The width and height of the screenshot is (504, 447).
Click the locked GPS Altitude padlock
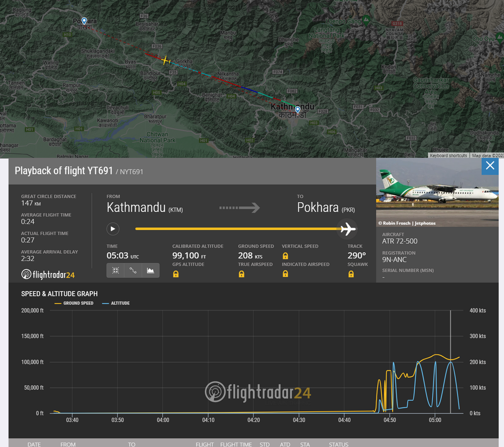175,274
